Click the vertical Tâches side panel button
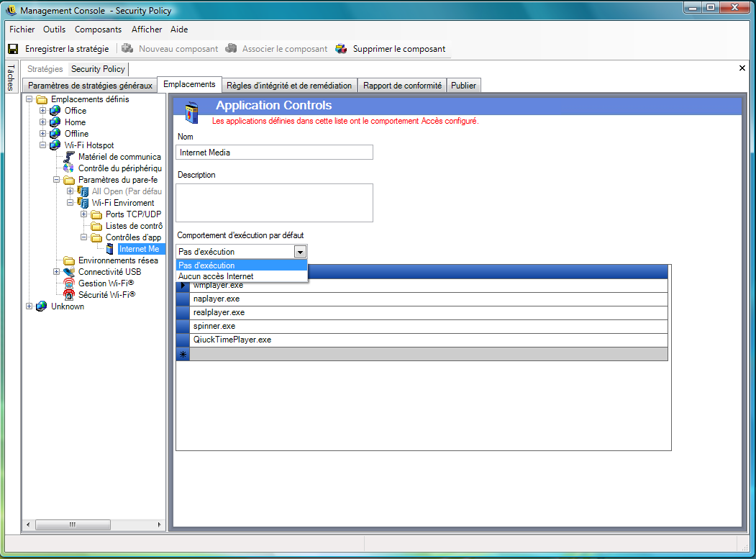Image resolution: width=756 pixels, height=559 pixels. click(11, 77)
